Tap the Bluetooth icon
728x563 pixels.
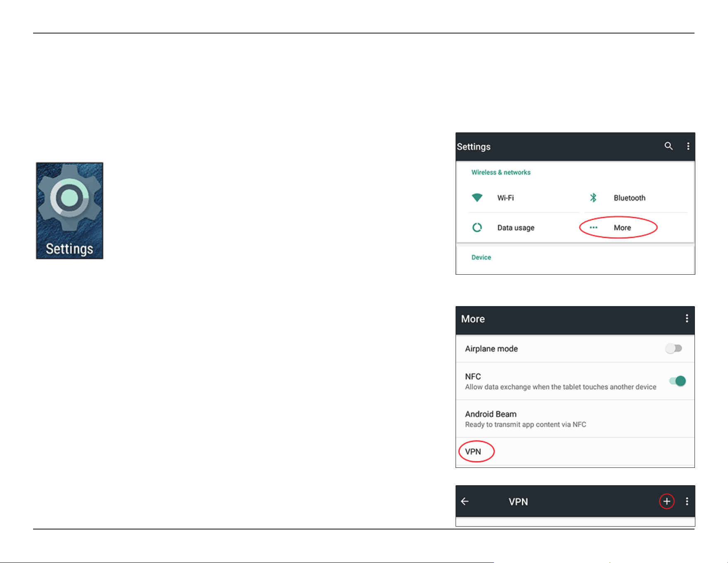pos(593,198)
